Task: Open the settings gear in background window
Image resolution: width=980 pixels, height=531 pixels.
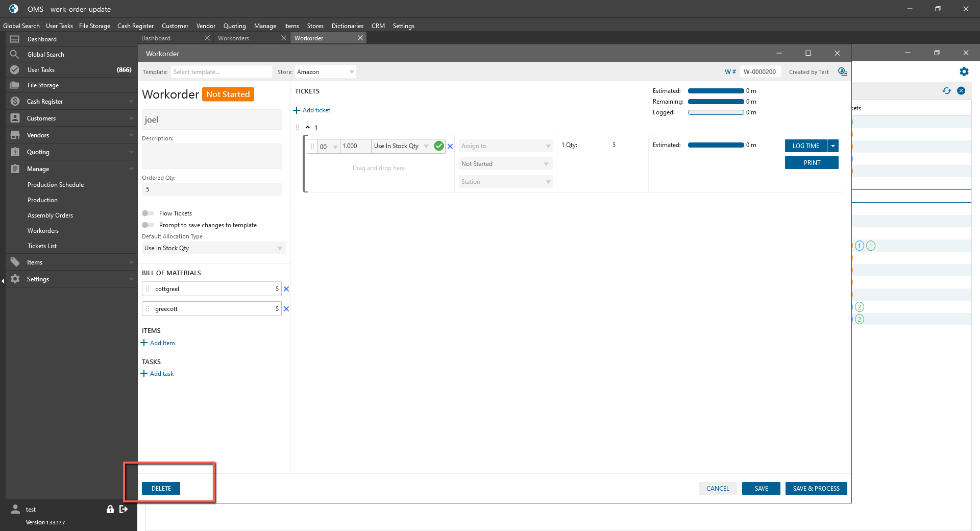Action: pyautogui.click(x=964, y=72)
